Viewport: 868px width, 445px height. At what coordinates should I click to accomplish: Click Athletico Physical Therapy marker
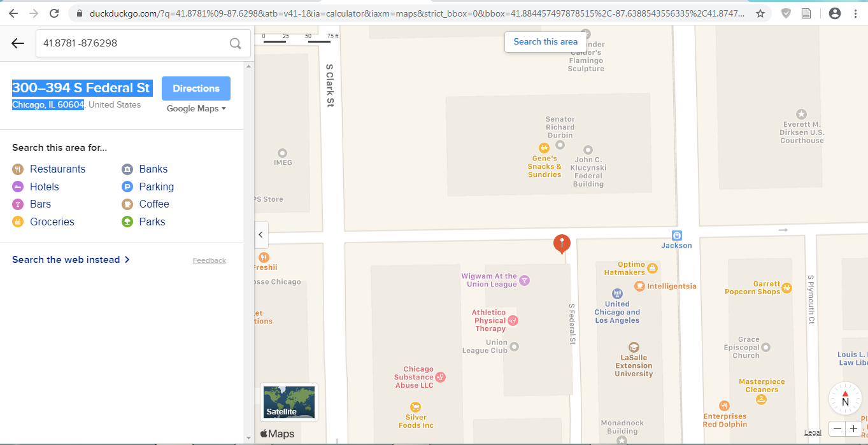tap(513, 320)
